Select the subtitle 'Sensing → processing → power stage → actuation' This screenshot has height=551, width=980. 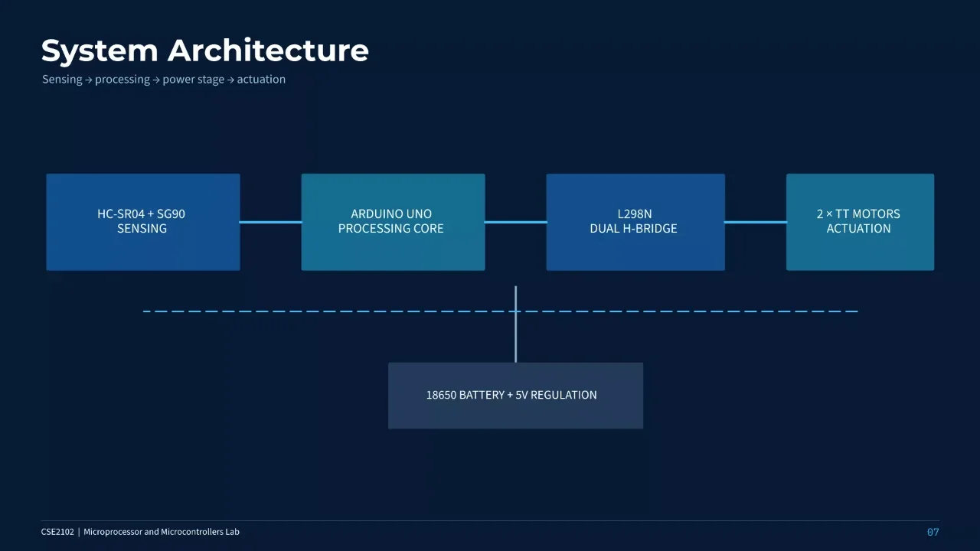point(164,79)
